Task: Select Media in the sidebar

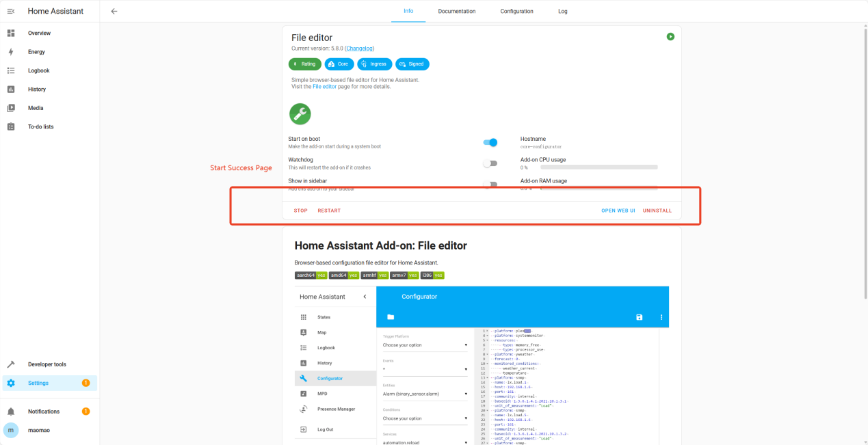Action: click(50, 108)
